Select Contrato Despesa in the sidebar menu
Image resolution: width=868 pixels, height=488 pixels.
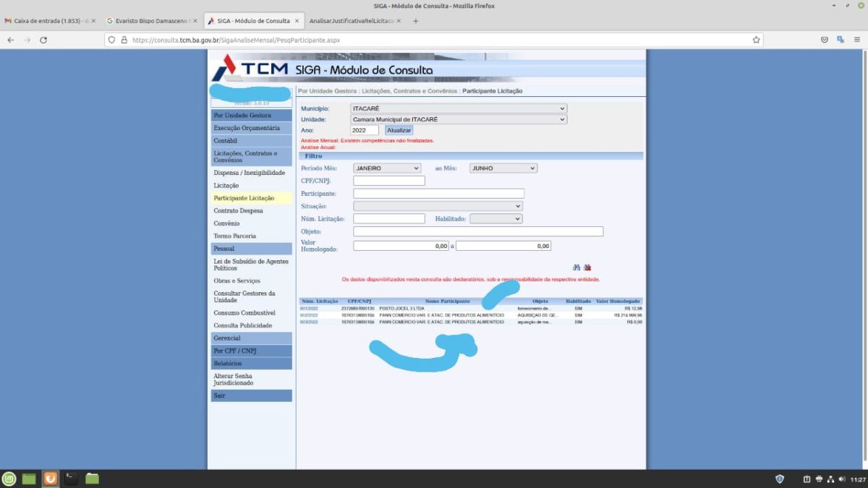coord(238,211)
